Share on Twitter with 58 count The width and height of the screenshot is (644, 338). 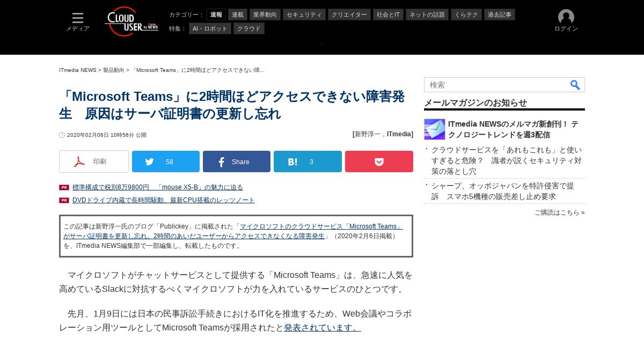point(166,161)
